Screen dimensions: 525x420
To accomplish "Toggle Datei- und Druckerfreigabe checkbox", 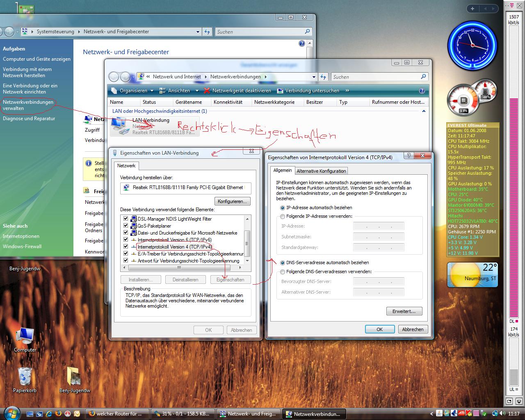I will (126, 233).
